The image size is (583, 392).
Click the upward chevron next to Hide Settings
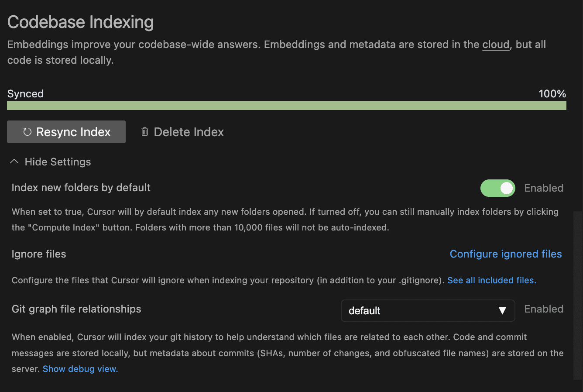coord(14,161)
